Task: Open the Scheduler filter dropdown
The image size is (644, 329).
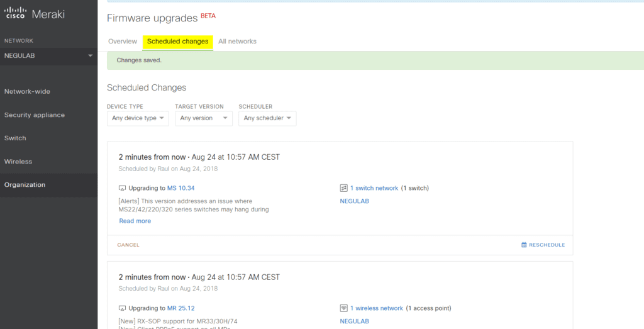Action: tap(267, 118)
